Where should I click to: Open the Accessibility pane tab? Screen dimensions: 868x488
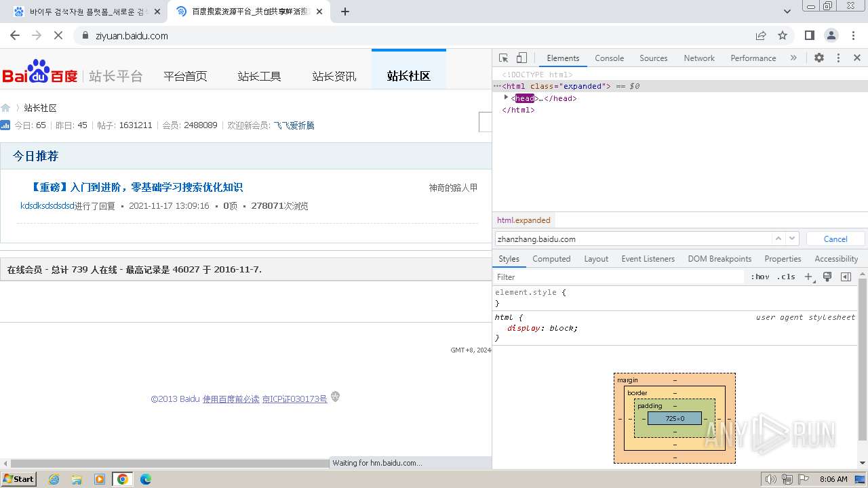(836, 259)
